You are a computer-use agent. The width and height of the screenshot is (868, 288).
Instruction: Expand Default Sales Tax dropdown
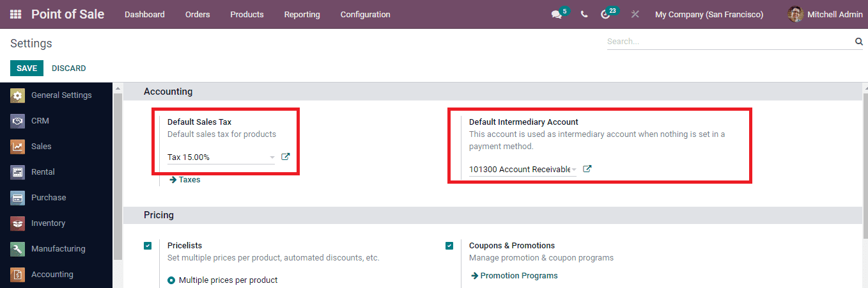272,157
